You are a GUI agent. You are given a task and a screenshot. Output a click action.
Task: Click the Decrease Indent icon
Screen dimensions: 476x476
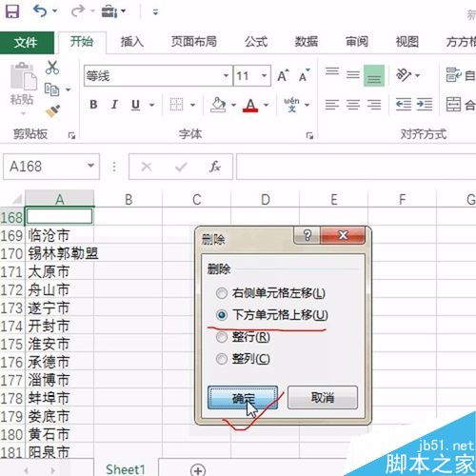pyautogui.click(x=404, y=105)
